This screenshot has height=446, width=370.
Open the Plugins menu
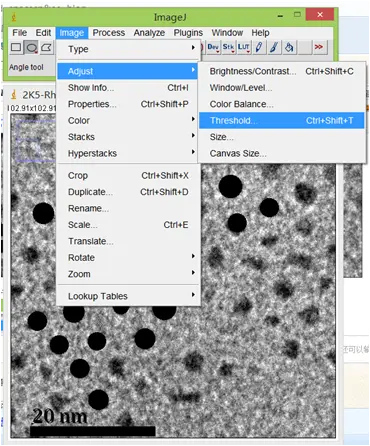[x=188, y=33]
